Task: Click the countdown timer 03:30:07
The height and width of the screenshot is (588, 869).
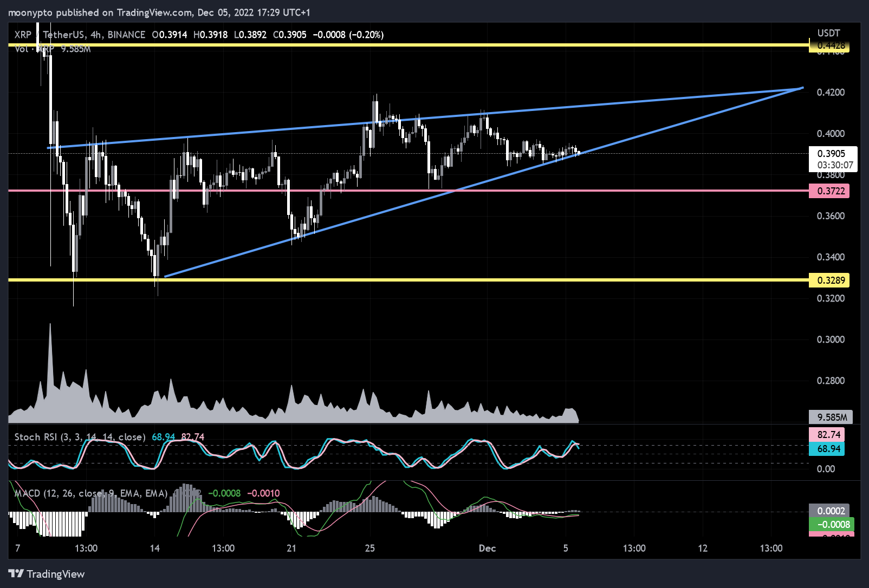Action: 835,165
